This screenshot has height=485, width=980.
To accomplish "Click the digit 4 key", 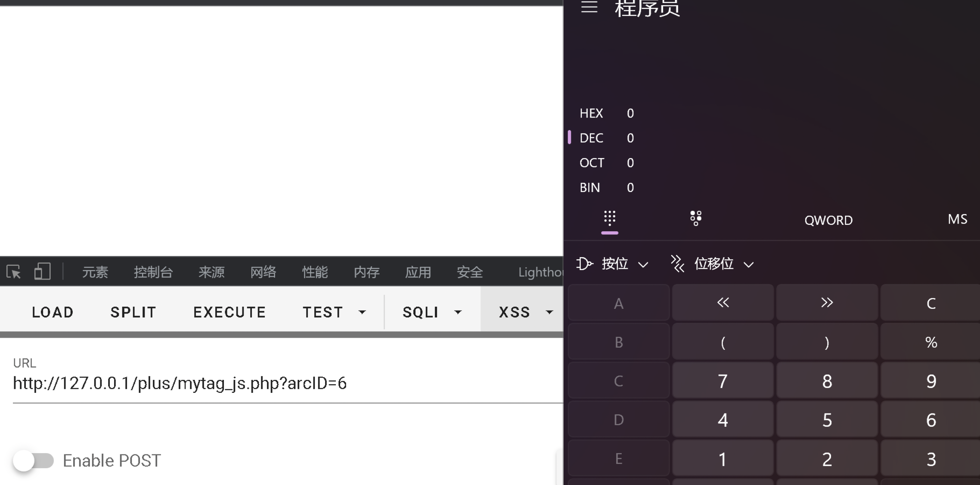I will point(723,420).
